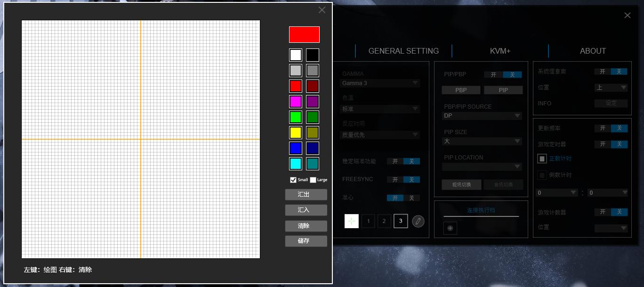Pick the olive color swatch
644x287 pixels.
(x=313, y=133)
